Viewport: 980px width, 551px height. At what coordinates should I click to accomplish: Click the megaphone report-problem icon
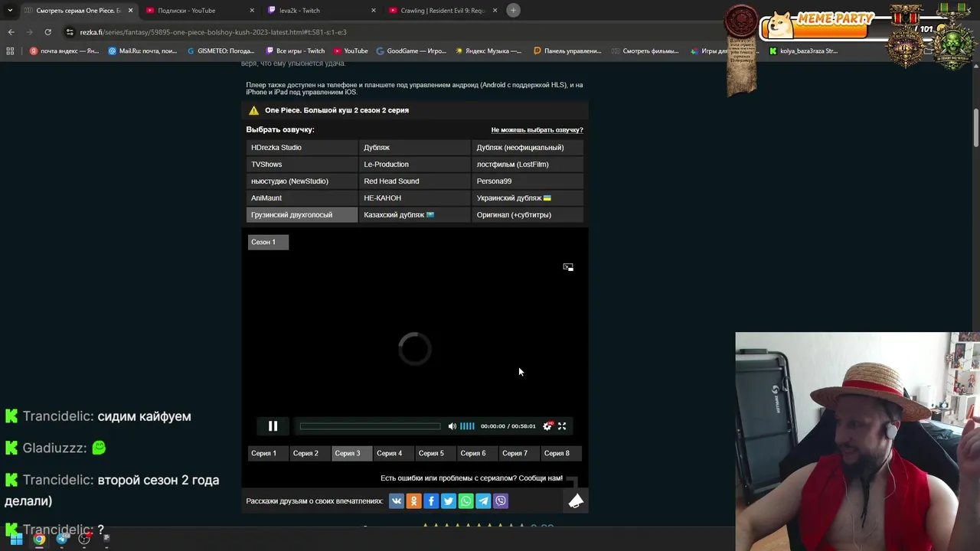pyautogui.click(x=576, y=500)
